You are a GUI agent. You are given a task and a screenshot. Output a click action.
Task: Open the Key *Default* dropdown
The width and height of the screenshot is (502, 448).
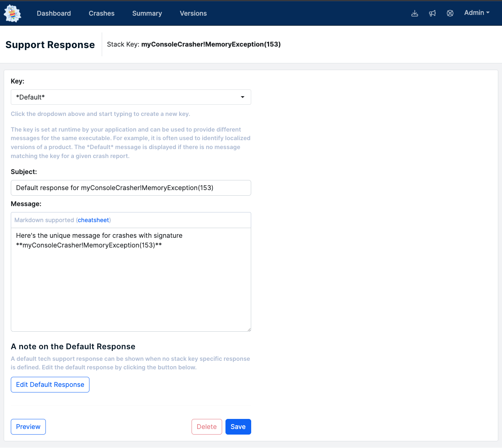click(131, 97)
